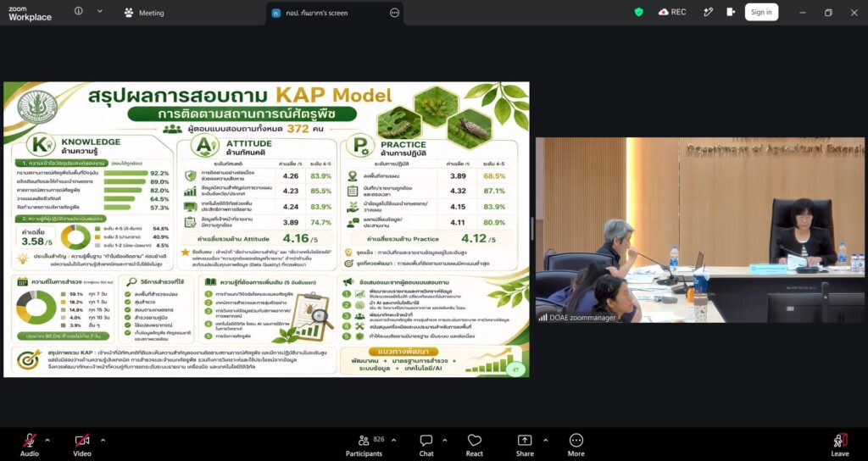This screenshot has width=868, height=461.
Task: Click the 59.1% survey frequency value
Action: click(x=75, y=294)
